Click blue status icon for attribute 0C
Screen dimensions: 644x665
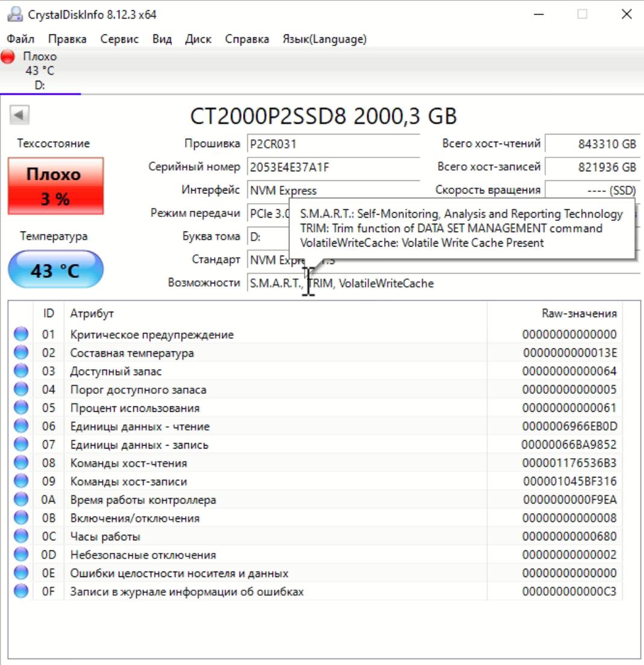pyautogui.click(x=21, y=535)
